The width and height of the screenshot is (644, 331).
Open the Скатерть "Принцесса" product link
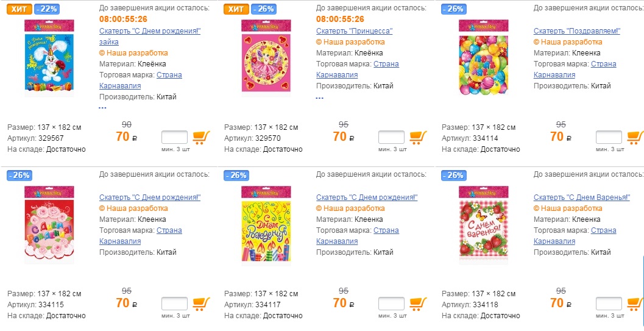[x=354, y=30]
